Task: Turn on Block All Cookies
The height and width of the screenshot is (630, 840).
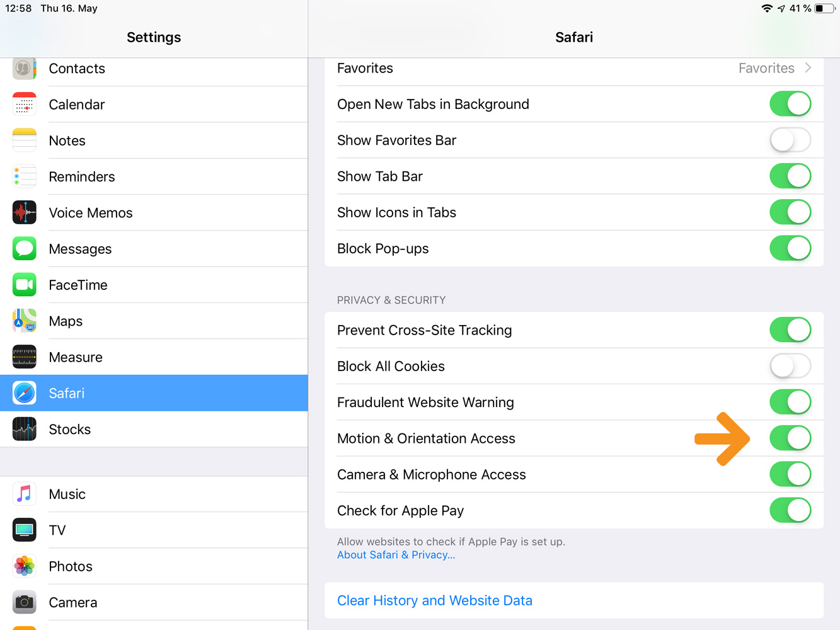Action: tap(790, 366)
